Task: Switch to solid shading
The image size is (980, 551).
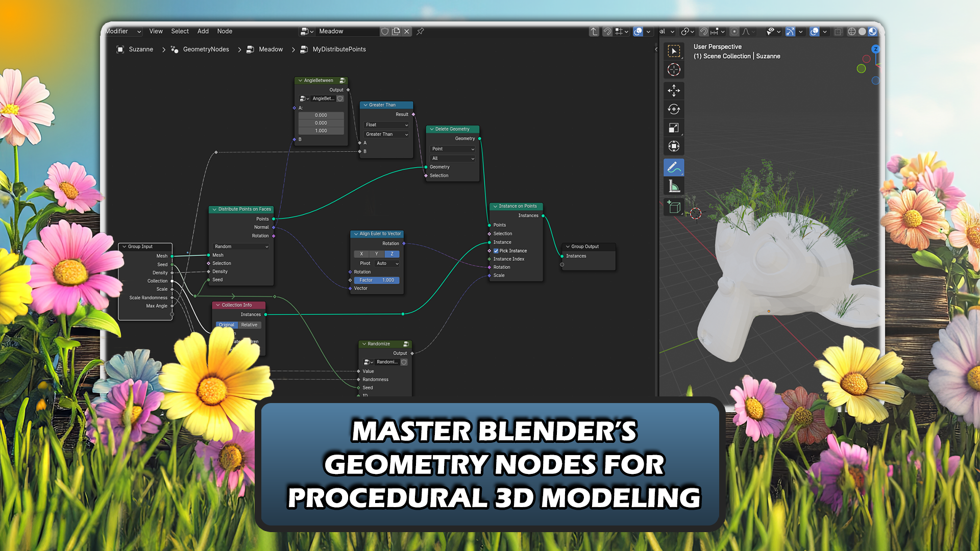Action: [x=862, y=32]
